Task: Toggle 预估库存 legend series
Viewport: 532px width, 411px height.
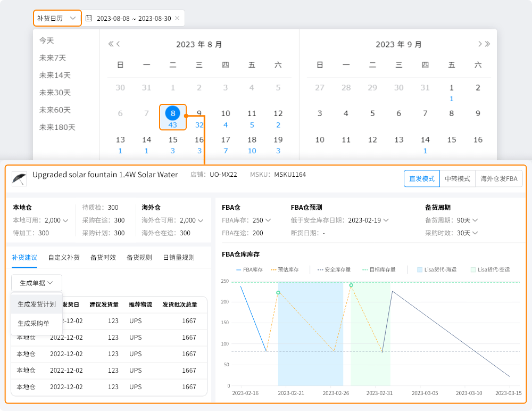Action: point(285,270)
